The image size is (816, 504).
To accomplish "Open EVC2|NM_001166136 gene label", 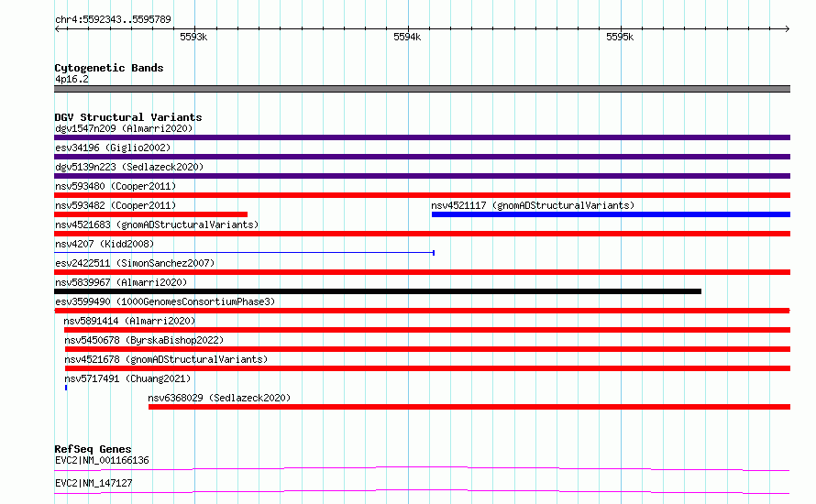I will click(102, 460).
